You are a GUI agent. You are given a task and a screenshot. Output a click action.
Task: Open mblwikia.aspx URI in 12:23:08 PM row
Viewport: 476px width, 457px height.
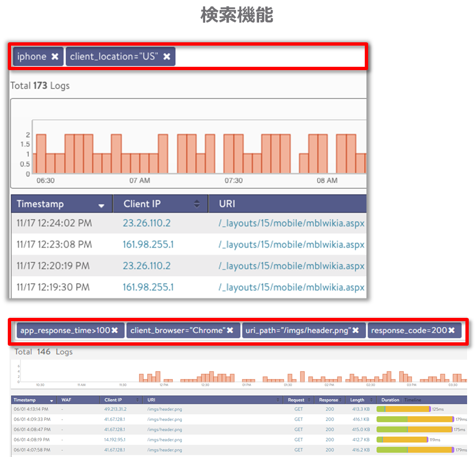click(291, 244)
